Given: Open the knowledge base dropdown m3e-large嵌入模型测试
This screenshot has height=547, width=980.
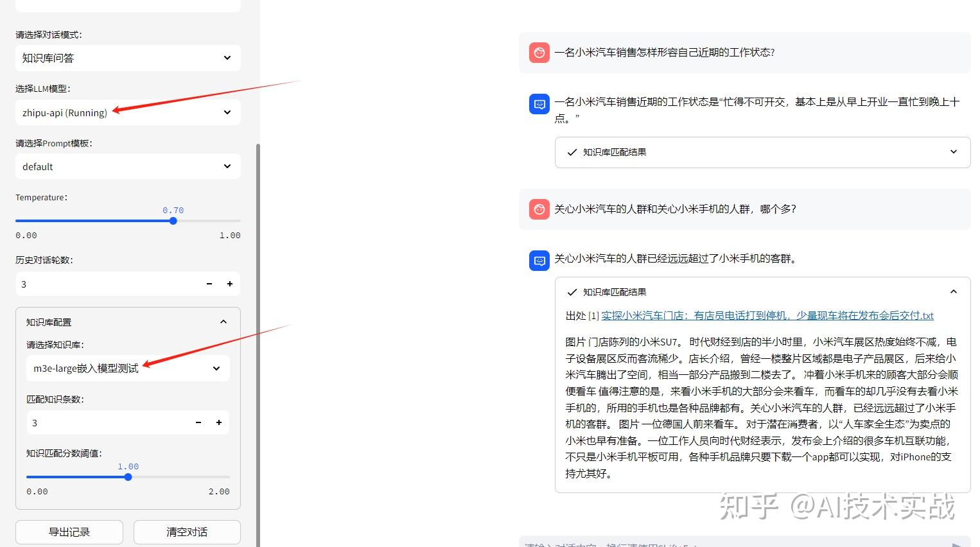Looking at the screenshot, I should 128,369.
